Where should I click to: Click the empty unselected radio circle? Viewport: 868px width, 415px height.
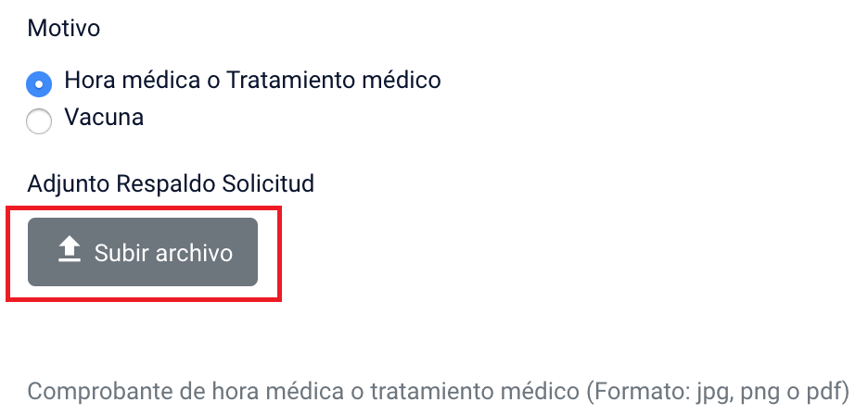point(39,121)
